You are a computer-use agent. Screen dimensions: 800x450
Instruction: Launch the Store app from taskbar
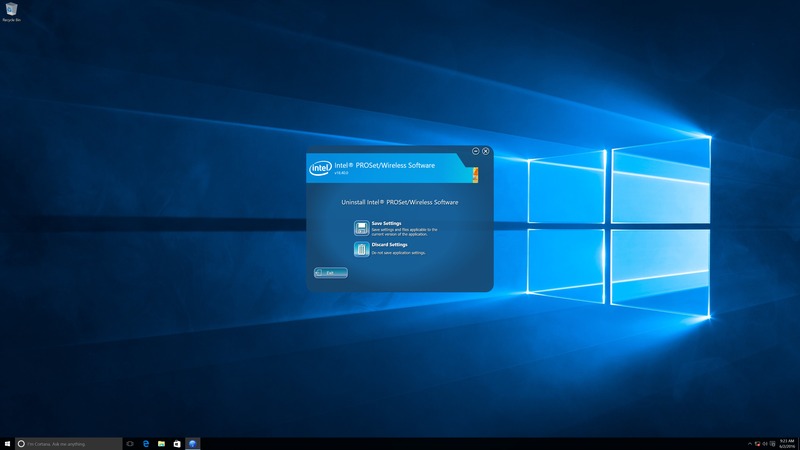tap(177, 443)
